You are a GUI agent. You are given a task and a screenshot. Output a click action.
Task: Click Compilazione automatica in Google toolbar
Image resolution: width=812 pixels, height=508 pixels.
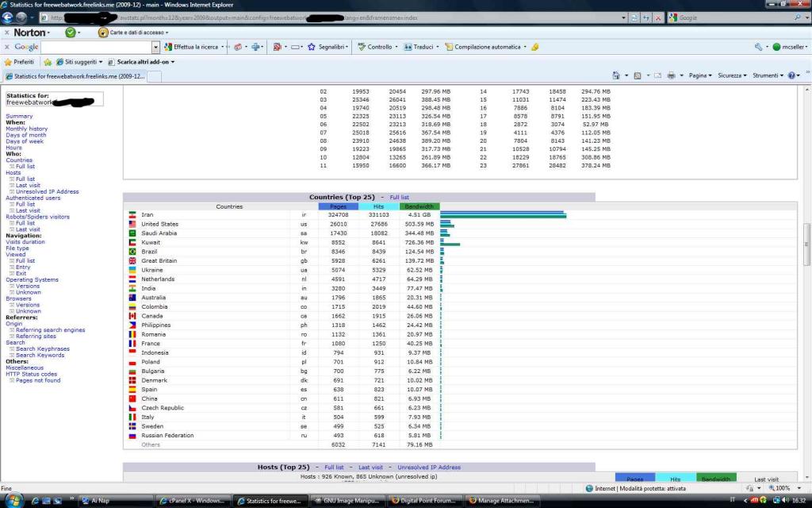coord(487,47)
